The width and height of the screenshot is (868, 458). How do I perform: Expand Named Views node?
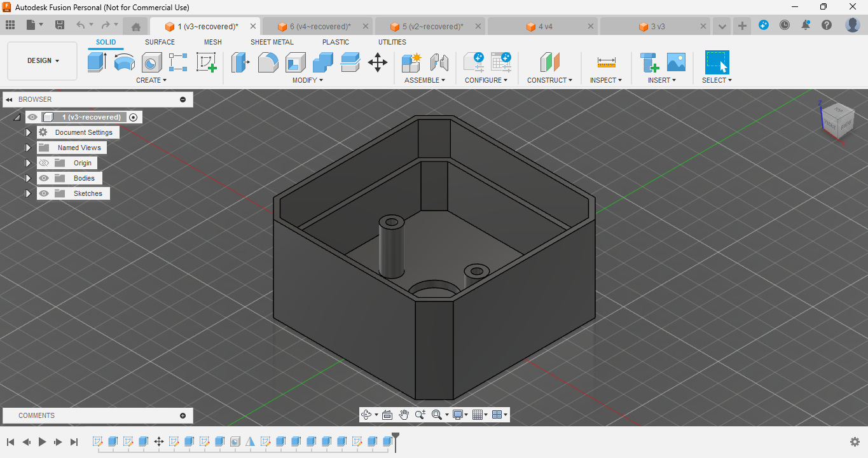pyautogui.click(x=28, y=148)
